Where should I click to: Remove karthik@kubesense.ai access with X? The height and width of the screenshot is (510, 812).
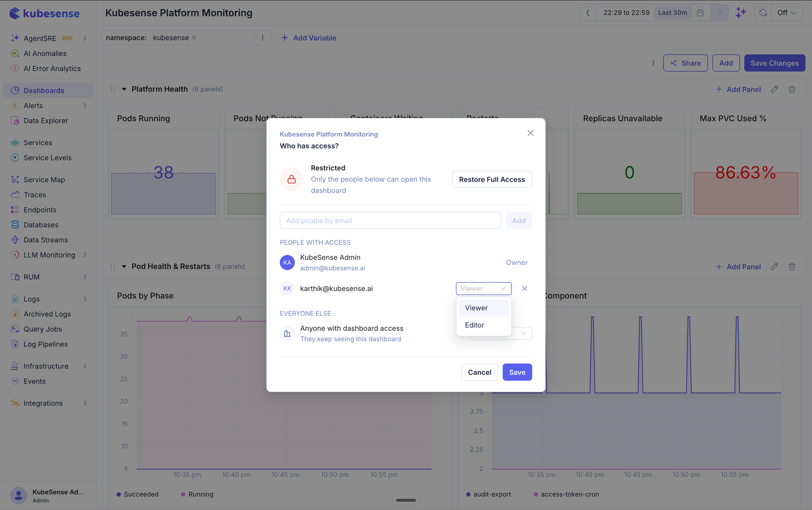(x=525, y=289)
